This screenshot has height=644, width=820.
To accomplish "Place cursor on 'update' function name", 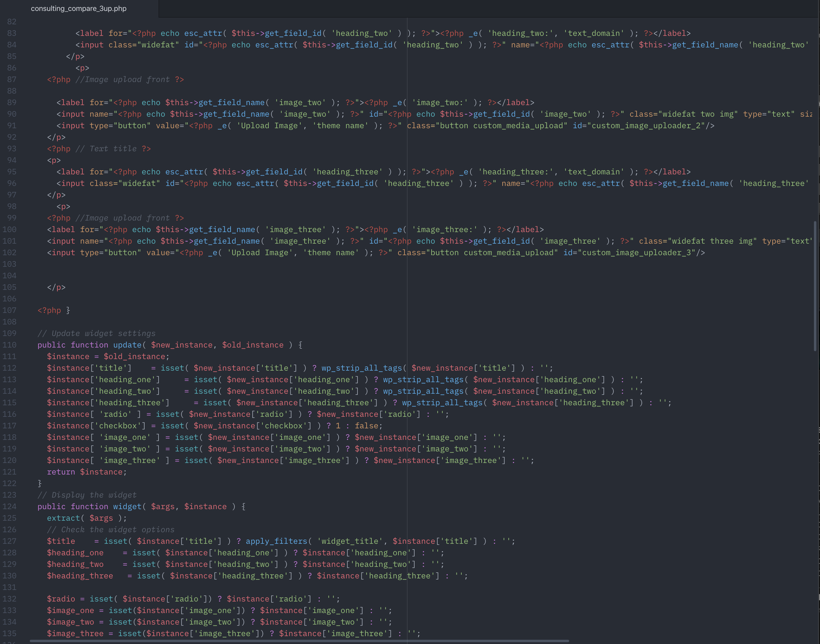I will 127,345.
